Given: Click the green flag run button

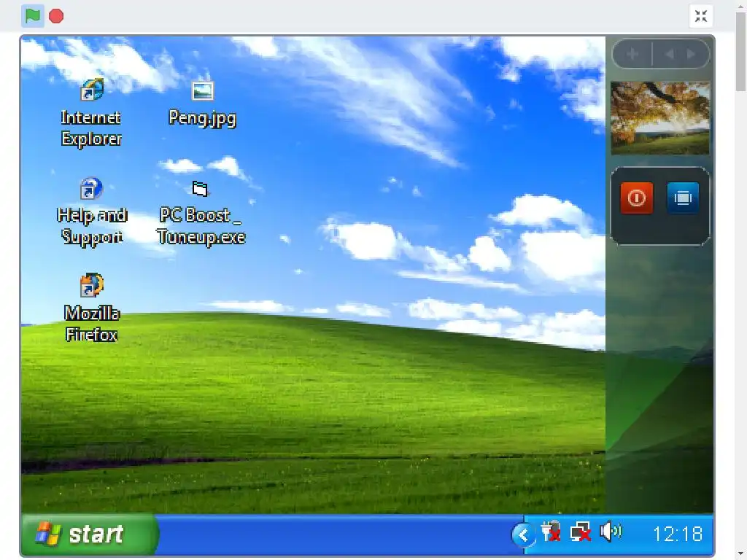Looking at the screenshot, I should pyautogui.click(x=33, y=16).
